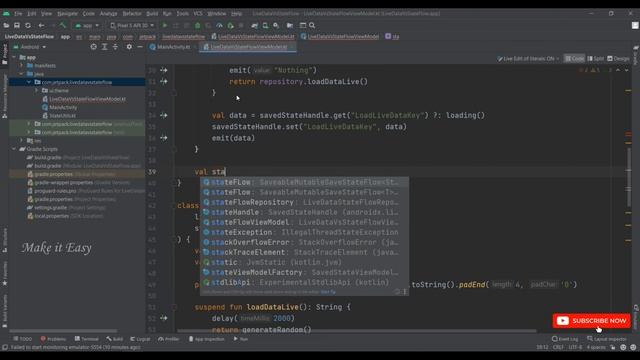Open the App Inspection tool window
The width and height of the screenshot is (640, 360).
point(206,339)
